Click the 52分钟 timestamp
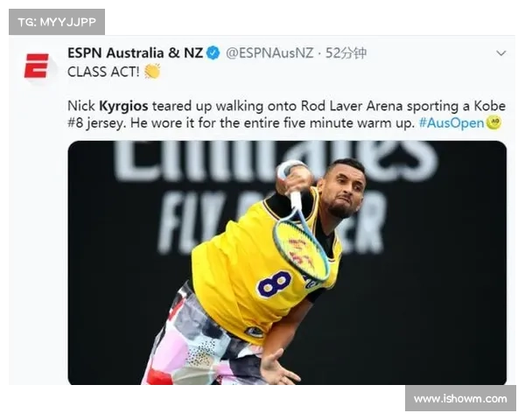 346,52
